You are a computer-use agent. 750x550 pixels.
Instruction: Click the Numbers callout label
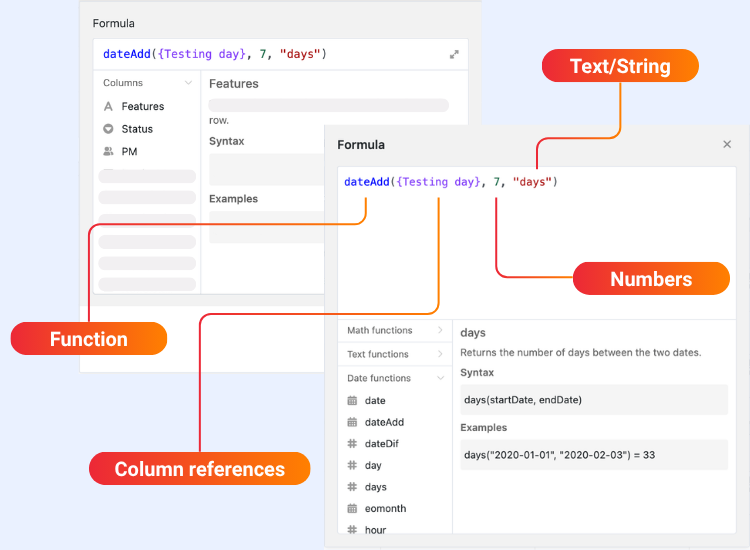click(651, 279)
